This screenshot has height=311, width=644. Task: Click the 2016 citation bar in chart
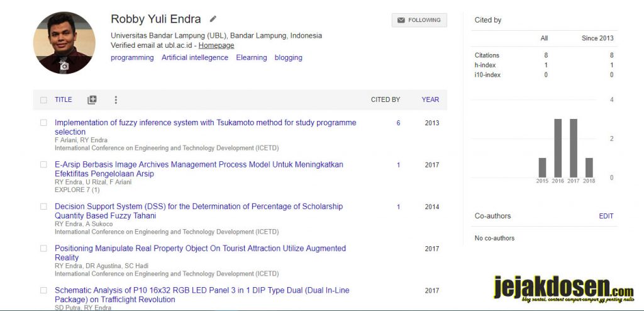pyautogui.click(x=558, y=148)
